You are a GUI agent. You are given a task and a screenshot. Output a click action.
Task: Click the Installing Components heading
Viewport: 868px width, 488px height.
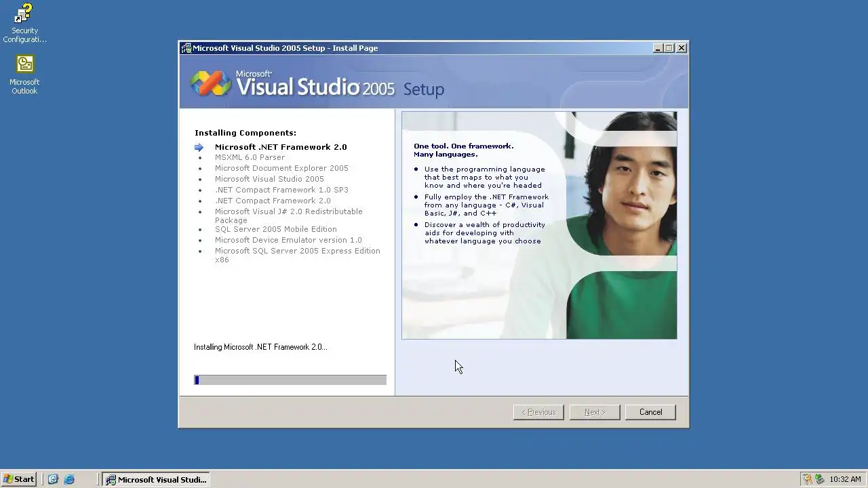[245, 133]
